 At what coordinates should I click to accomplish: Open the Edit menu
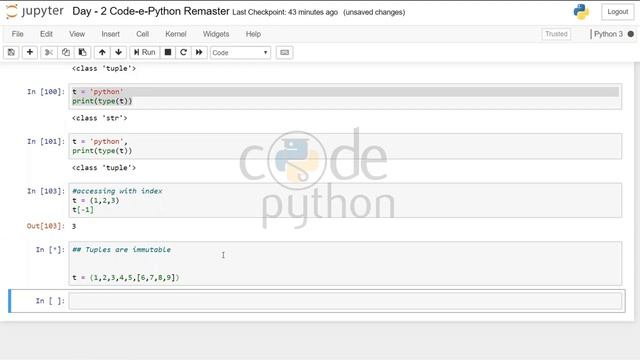pyautogui.click(x=46, y=34)
